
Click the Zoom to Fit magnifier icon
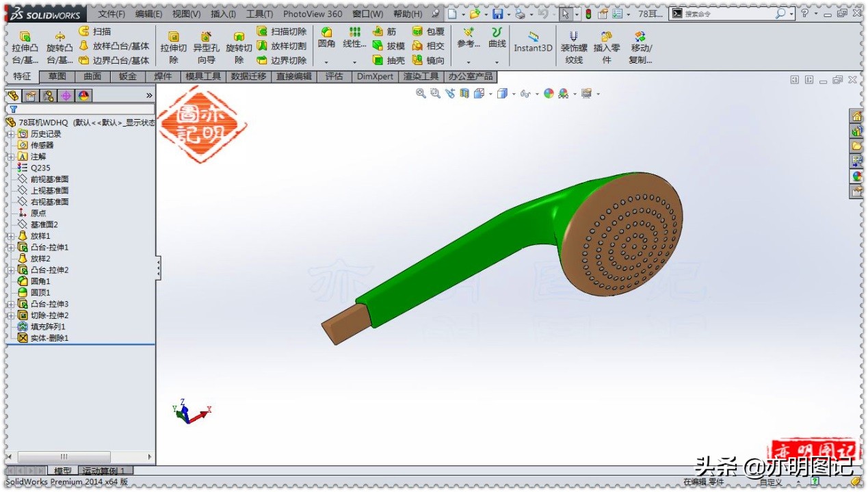(420, 94)
